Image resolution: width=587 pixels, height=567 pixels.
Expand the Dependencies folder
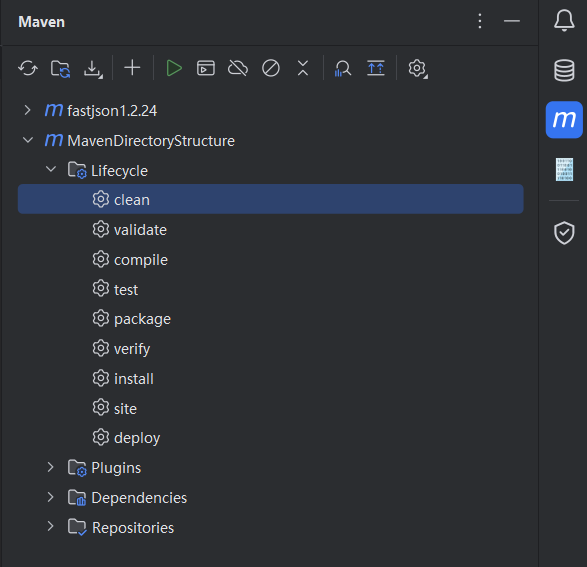51,497
